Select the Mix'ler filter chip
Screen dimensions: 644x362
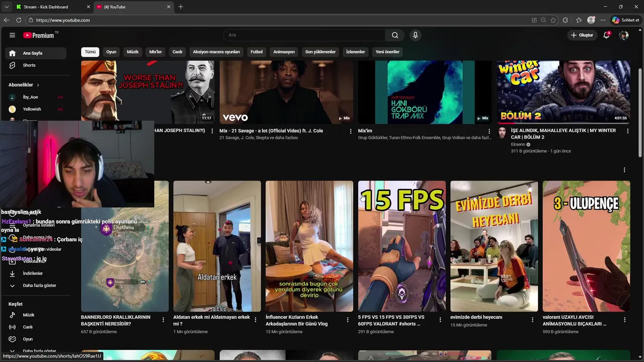tap(155, 52)
